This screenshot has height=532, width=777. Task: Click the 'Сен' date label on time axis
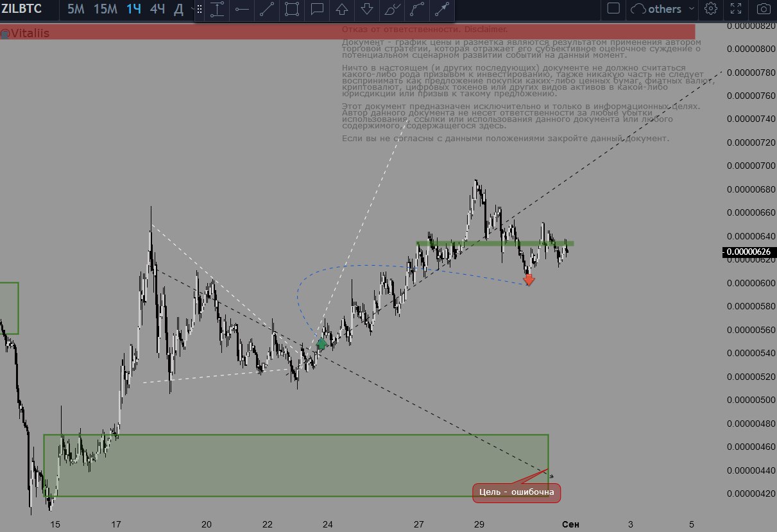click(x=570, y=524)
